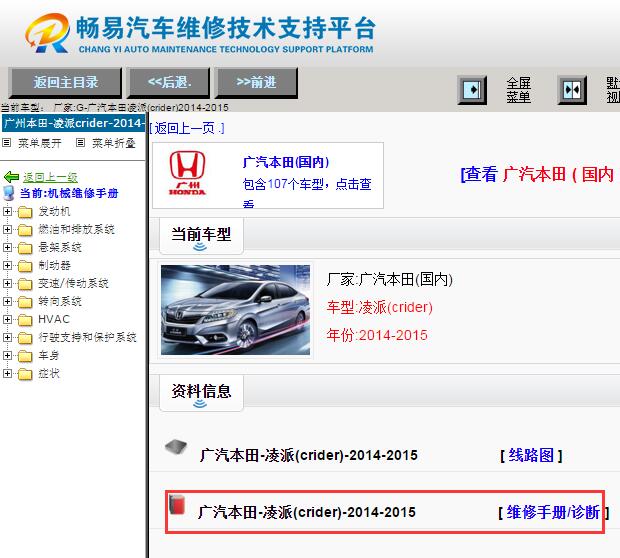This screenshot has width=620, height=558.
Task: Open the 广汽本田(国内) manufacturer link
Action: [286, 162]
